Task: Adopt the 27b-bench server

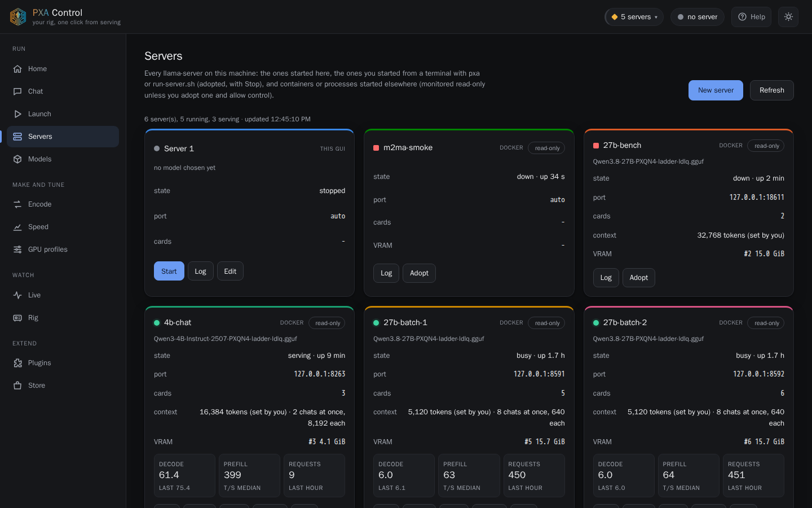Action: pyautogui.click(x=639, y=278)
